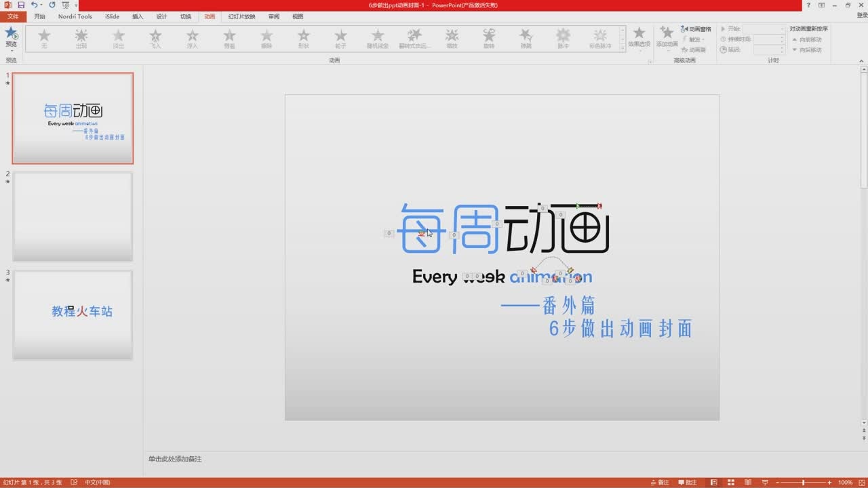This screenshot has width=868, height=488.
Task: Click the 动画刷 animation painter
Action: 694,49
